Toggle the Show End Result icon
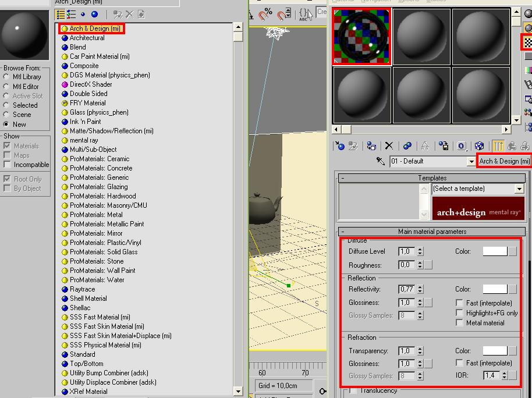The image size is (532, 398). pyautogui.click(x=498, y=146)
